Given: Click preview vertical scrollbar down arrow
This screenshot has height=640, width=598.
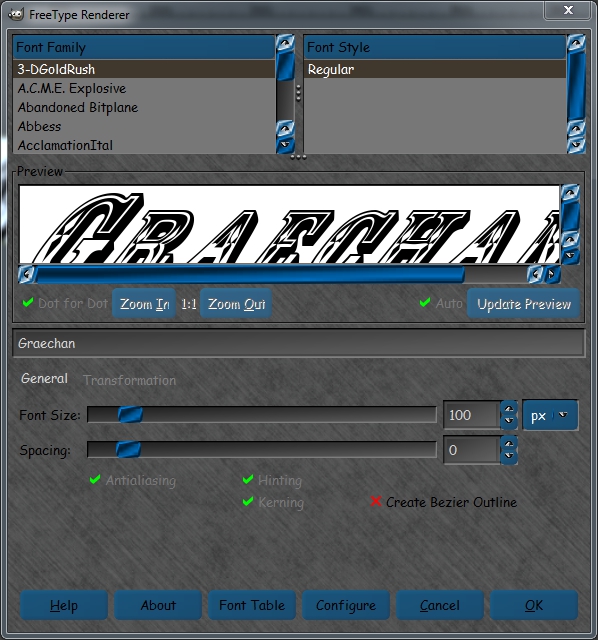Looking at the screenshot, I should tap(570, 256).
